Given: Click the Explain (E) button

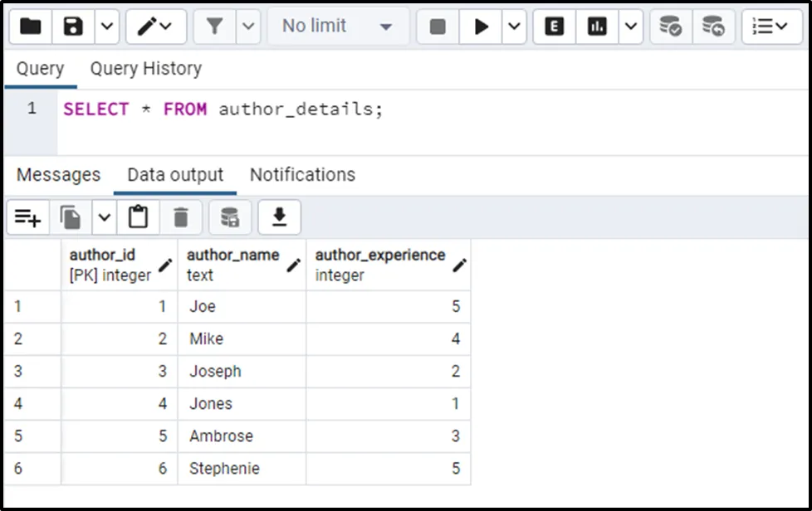Looking at the screenshot, I should (554, 27).
